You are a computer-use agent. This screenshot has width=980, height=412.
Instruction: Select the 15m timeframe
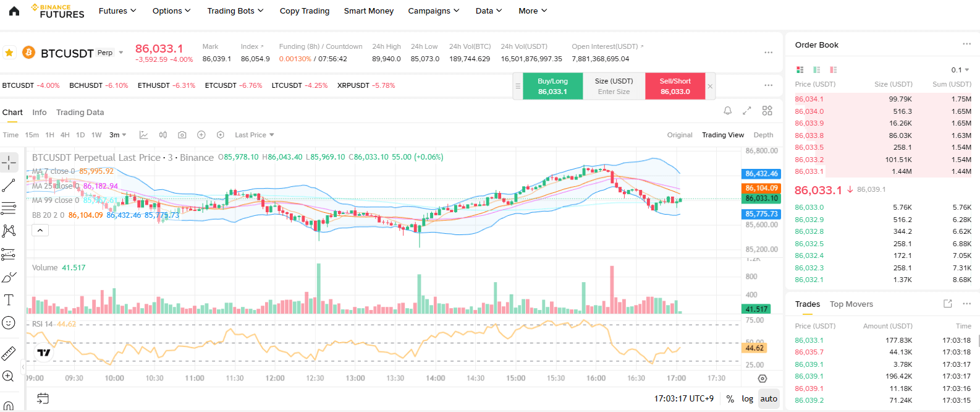[32, 135]
